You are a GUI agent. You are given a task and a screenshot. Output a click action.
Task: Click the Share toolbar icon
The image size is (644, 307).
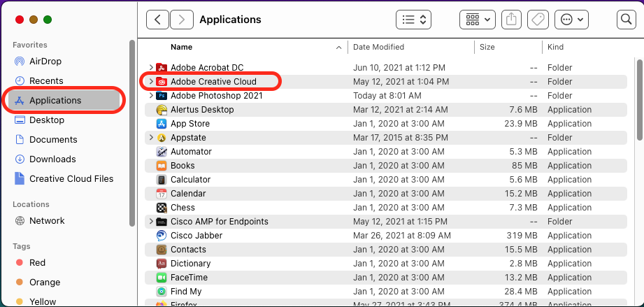coord(511,20)
